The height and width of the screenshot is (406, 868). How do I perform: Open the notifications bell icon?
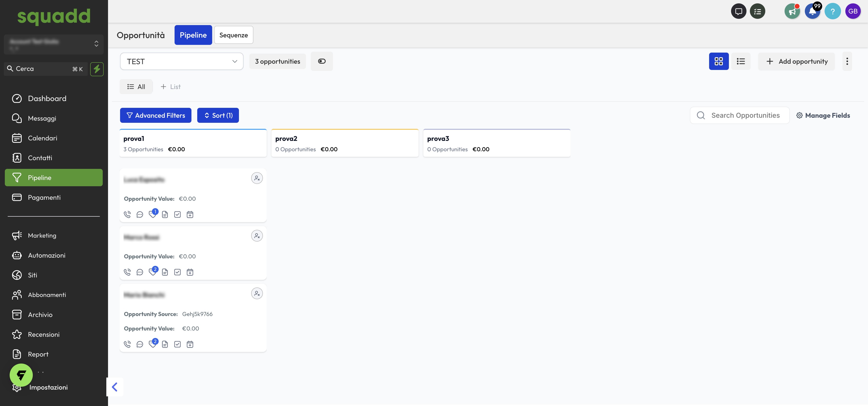(812, 12)
